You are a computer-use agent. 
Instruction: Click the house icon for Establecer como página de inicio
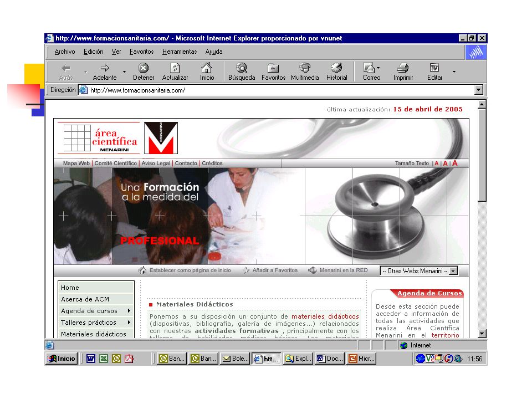pos(142,270)
